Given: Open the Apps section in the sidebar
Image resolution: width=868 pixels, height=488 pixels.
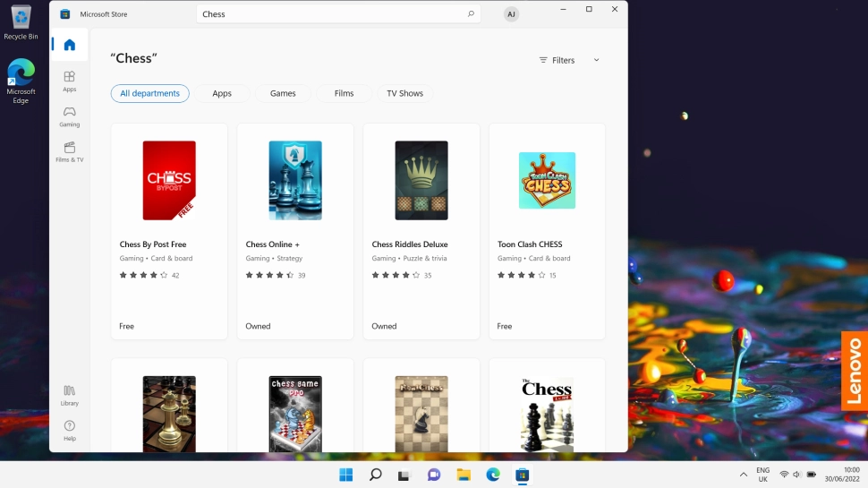Looking at the screenshot, I should coord(69,81).
